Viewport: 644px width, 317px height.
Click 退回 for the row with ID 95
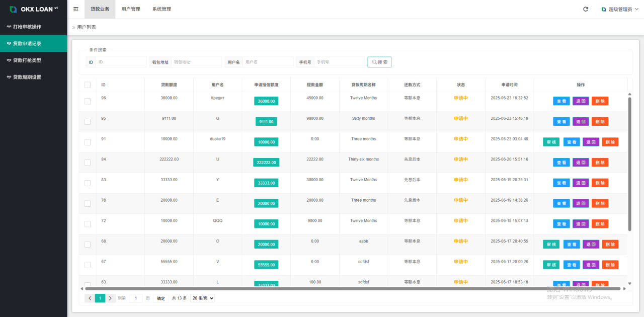pos(581,121)
